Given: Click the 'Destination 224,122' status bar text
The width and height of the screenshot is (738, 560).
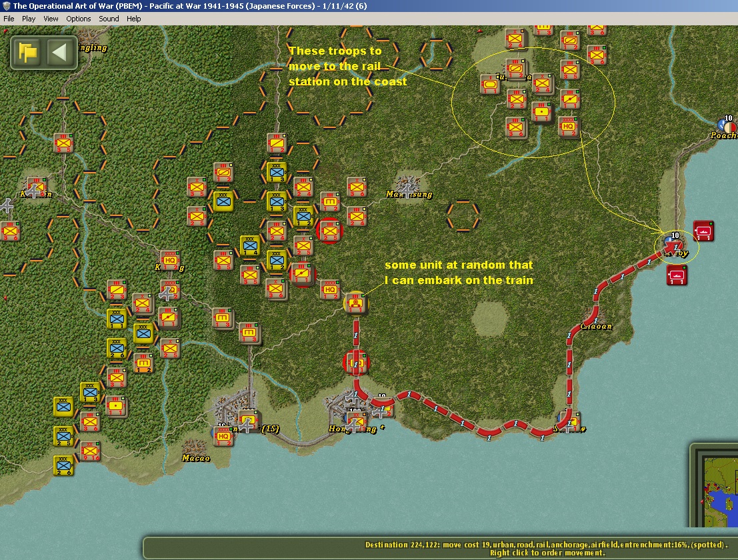Looking at the screenshot, I should tap(545, 545).
